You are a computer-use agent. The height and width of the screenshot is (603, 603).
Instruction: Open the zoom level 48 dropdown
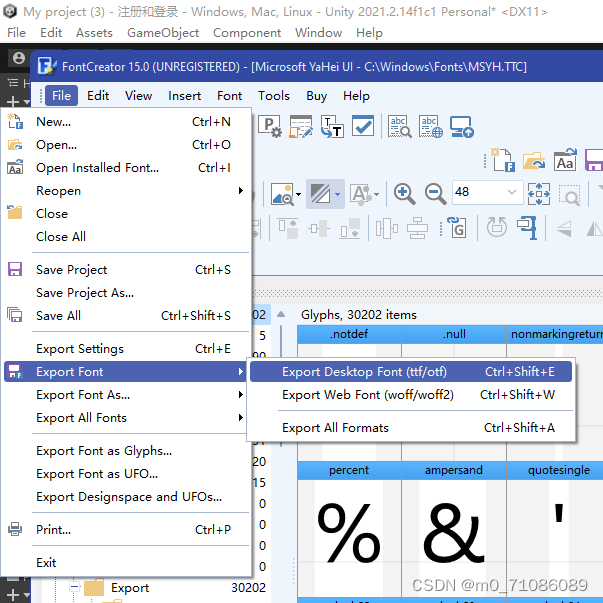point(512,192)
